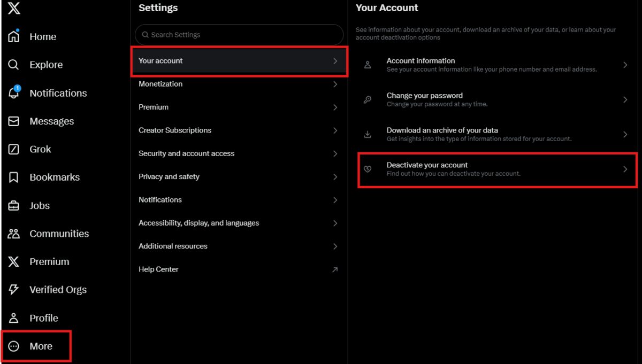Click the Messages envelope icon
This screenshot has width=642, height=364.
(x=14, y=121)
